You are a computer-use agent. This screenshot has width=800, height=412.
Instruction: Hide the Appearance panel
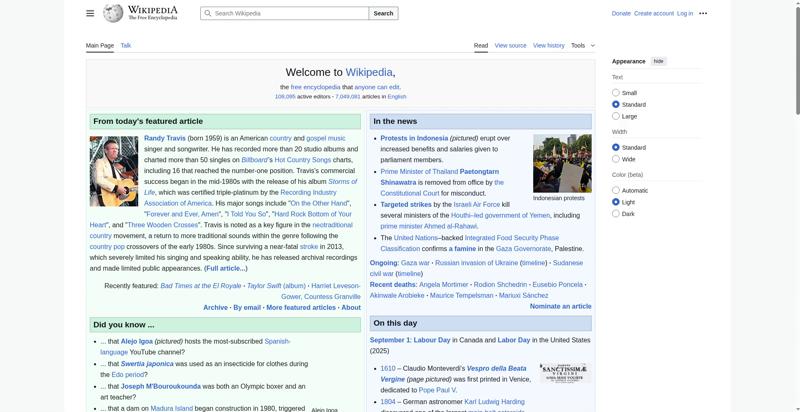(659, 61)
